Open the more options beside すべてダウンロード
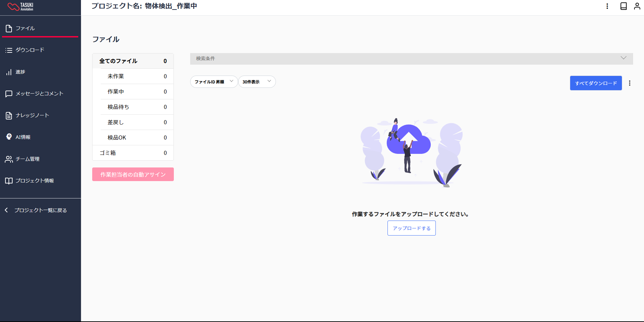Image resolution: width=644 pixels, height=322 pixels. tap(630, 83)
